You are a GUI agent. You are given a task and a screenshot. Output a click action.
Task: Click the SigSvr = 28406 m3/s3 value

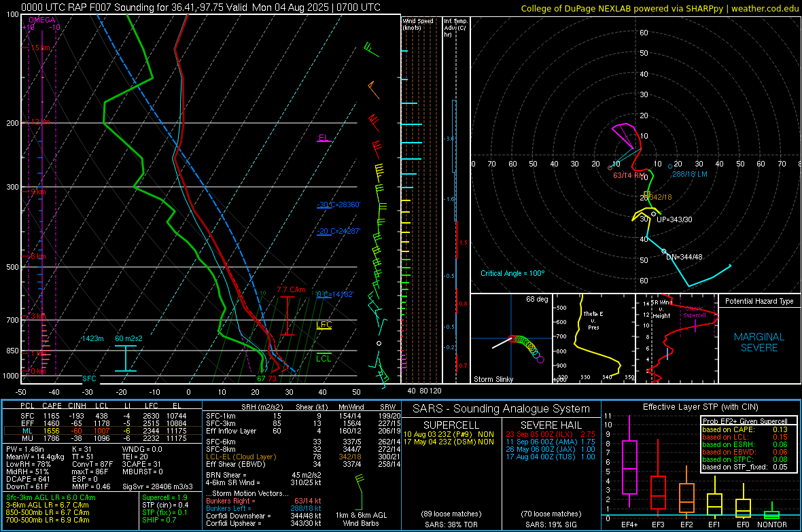(158, 486)
